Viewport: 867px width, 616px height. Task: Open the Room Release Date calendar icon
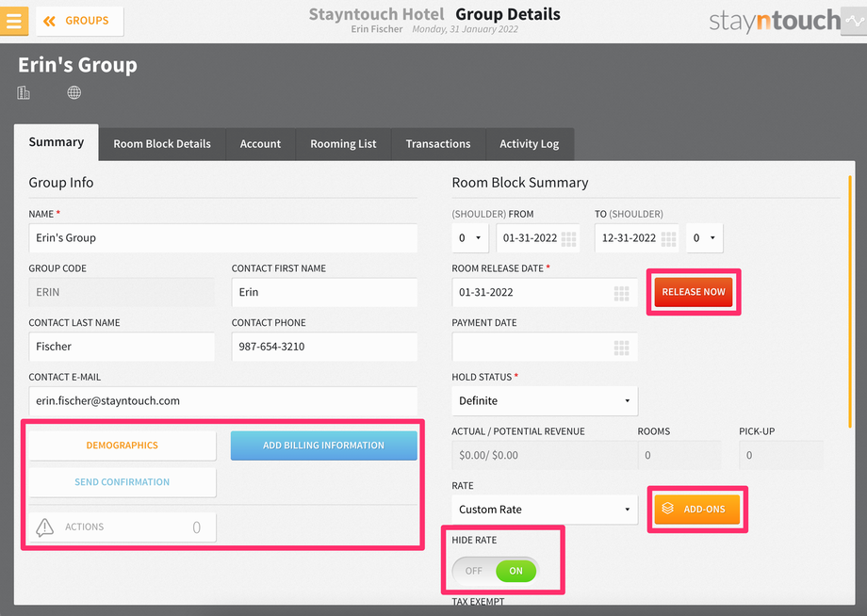[621, 293]
